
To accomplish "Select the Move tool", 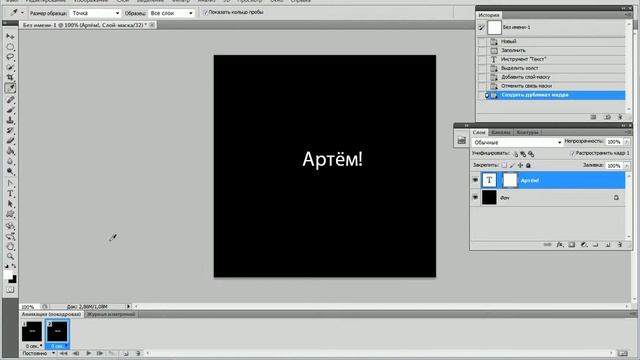I will (x=10, y=36).
